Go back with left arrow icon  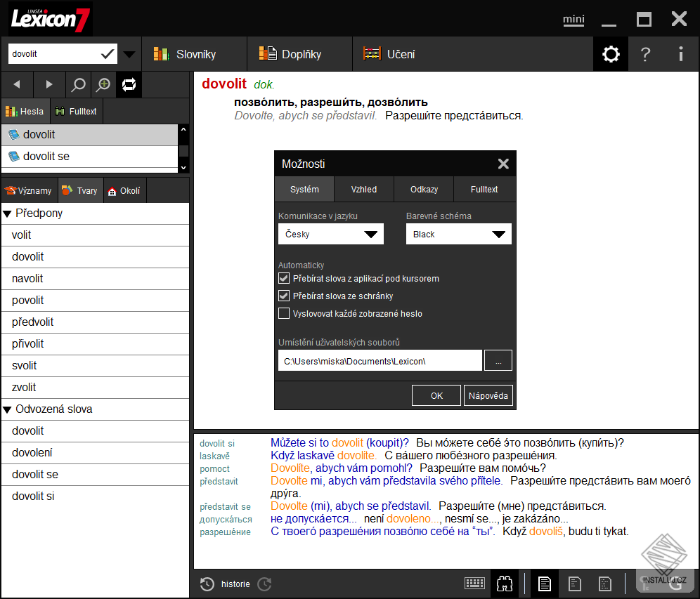click(17, 84)
